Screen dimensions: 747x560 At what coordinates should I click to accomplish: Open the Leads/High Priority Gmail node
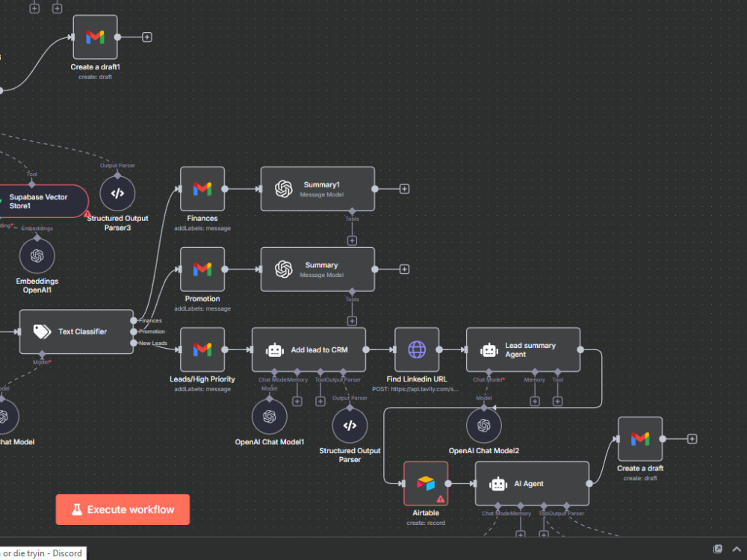click(x=202, y=349)
